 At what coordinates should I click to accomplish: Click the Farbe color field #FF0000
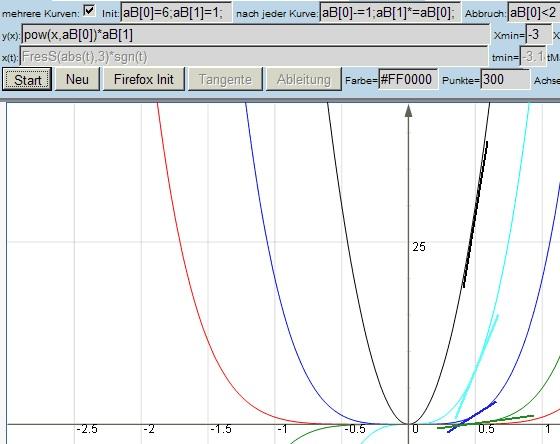[408, 79]
